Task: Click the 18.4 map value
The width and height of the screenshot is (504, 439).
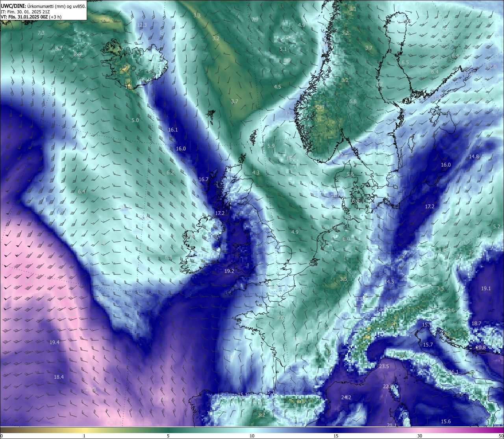Action: (59, 377)
